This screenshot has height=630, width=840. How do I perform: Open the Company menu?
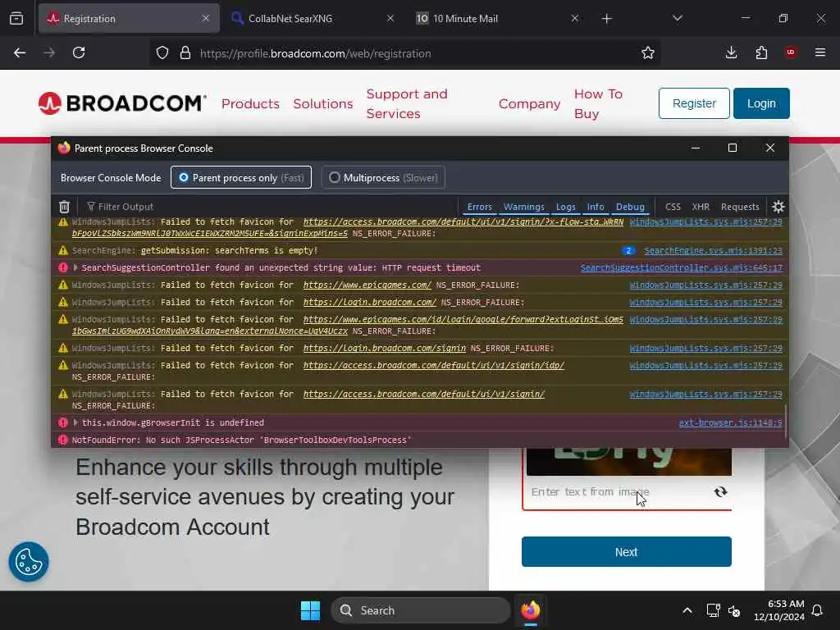[529, 103]
